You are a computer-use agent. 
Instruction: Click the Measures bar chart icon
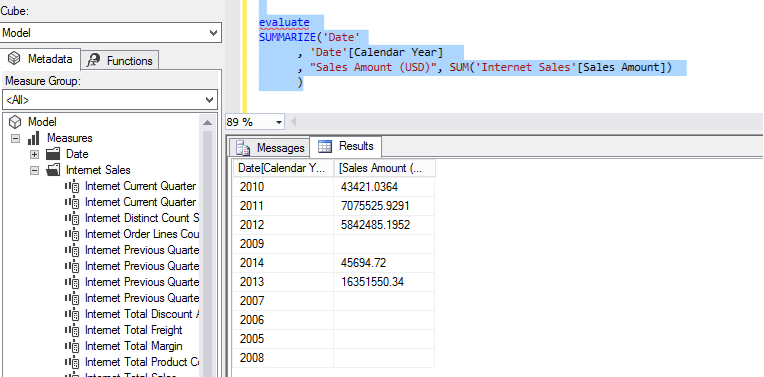tap(34, 138)
